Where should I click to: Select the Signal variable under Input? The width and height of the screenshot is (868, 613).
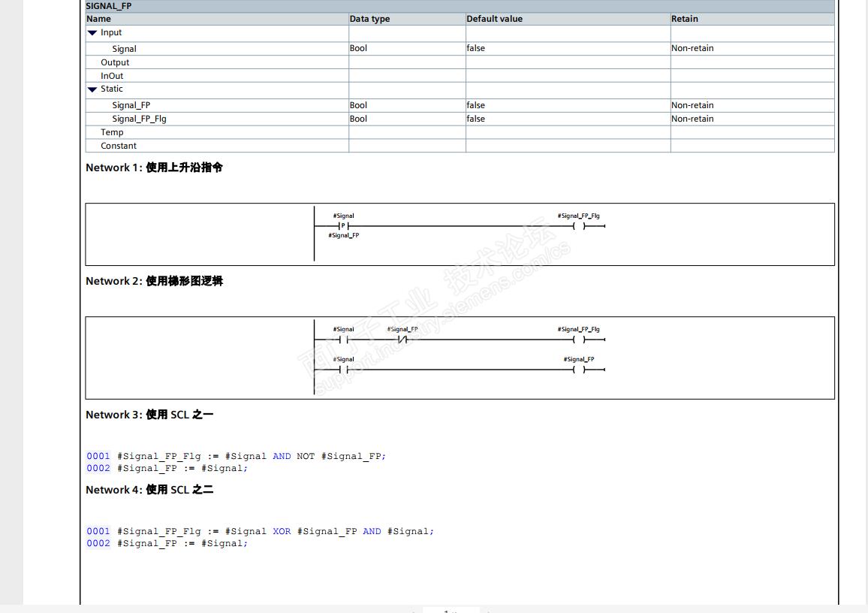(124, 49)
